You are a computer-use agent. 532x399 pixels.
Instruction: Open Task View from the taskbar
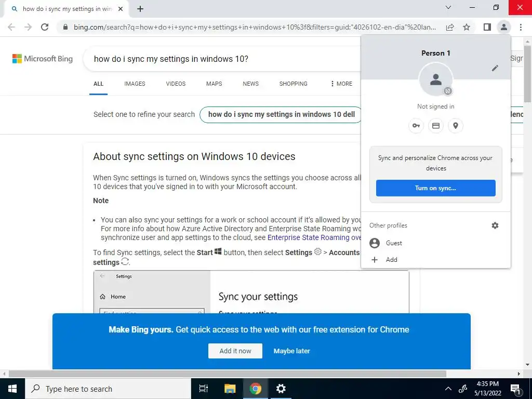click(x=204, y=389)
